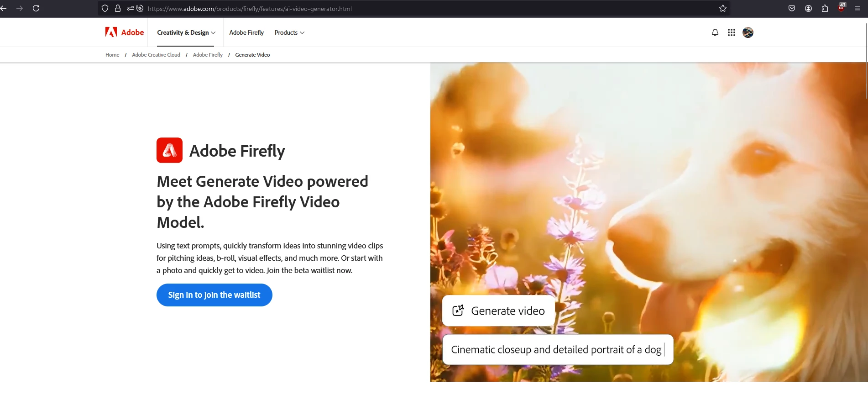Open the extensions puzzle icon
Image resolution: width=868 pixels, height=395 pixels.
tap(825, 8)
